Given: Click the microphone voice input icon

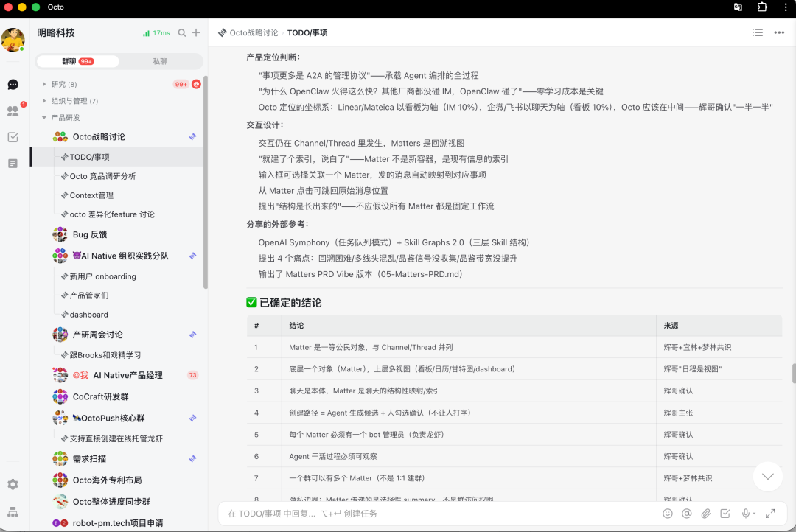Looking at the screenshot, I should coord(745,514).
